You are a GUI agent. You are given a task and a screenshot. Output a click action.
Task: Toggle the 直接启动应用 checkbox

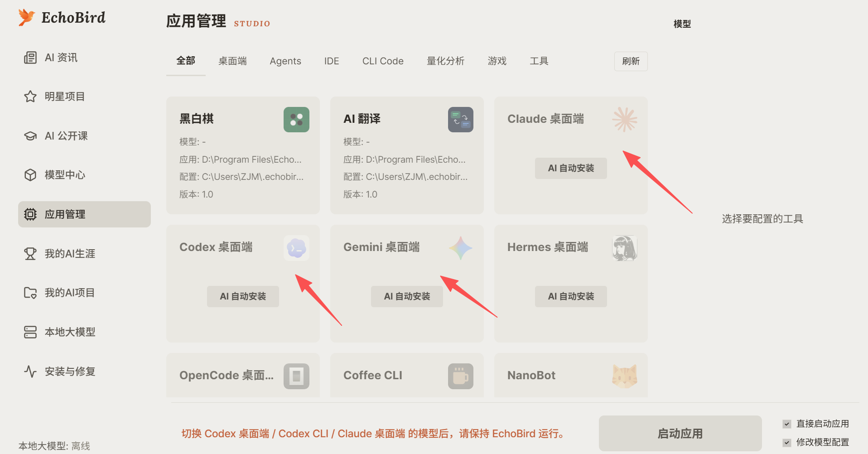[787, 424]
